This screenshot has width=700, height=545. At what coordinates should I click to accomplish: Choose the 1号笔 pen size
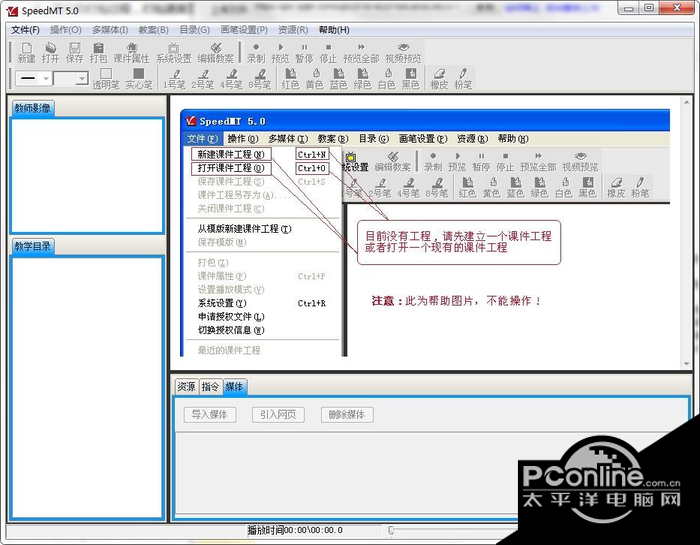[174, 79]
